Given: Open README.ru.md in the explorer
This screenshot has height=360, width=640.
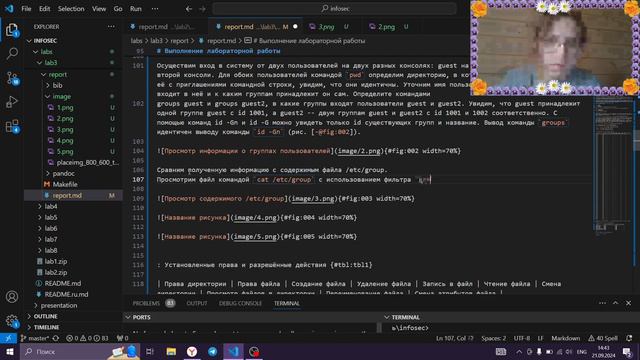Looking at the screenshot, I should 66,294.
